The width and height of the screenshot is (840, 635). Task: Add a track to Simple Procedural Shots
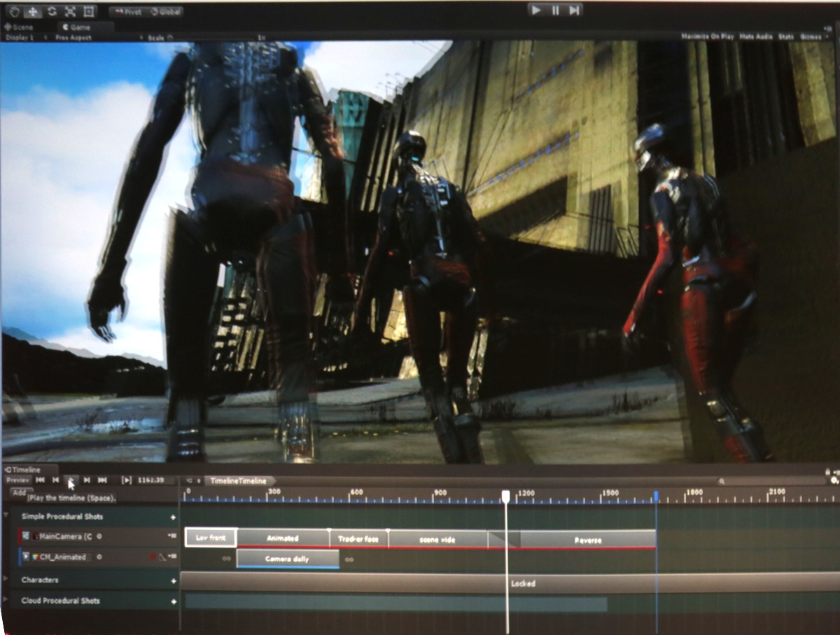pos(173,517)
